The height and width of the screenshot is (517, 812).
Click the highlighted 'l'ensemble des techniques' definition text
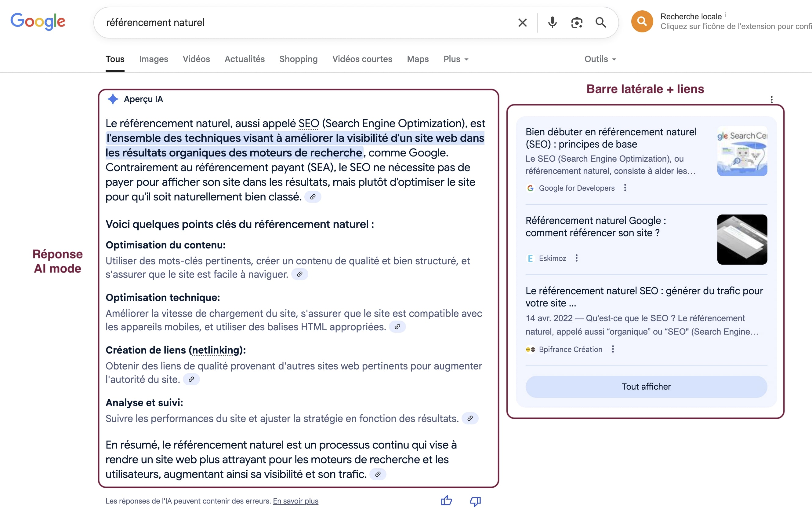coord(295,145)
